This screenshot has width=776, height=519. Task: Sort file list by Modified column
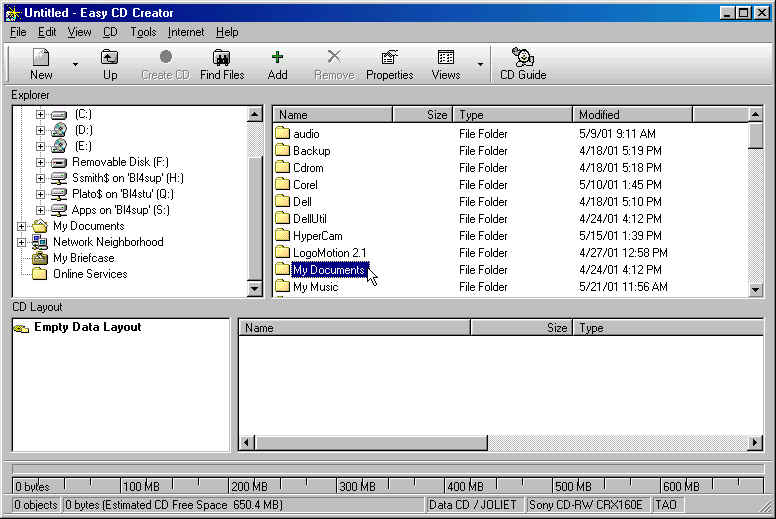(x=632, y=115)
